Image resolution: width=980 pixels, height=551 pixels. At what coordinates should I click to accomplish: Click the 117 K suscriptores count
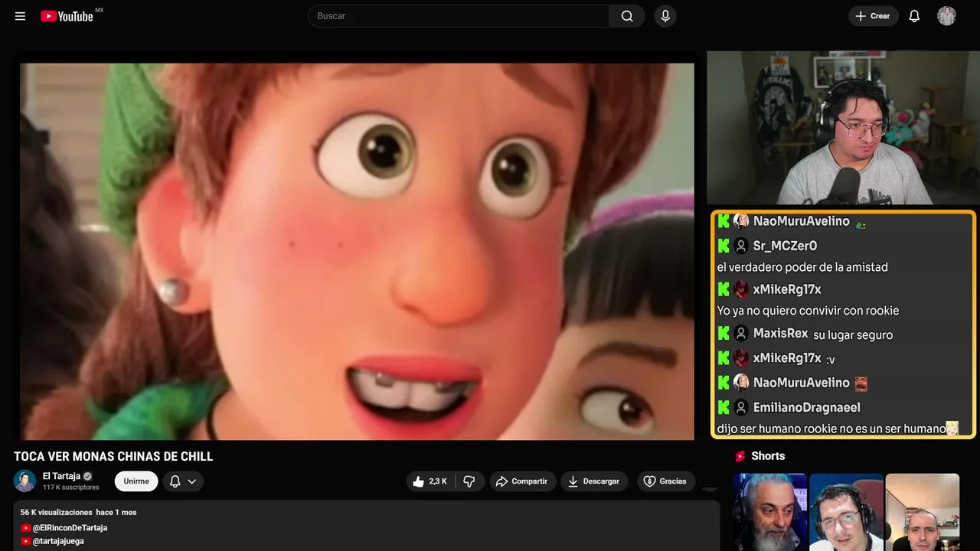tap(71, 487)
